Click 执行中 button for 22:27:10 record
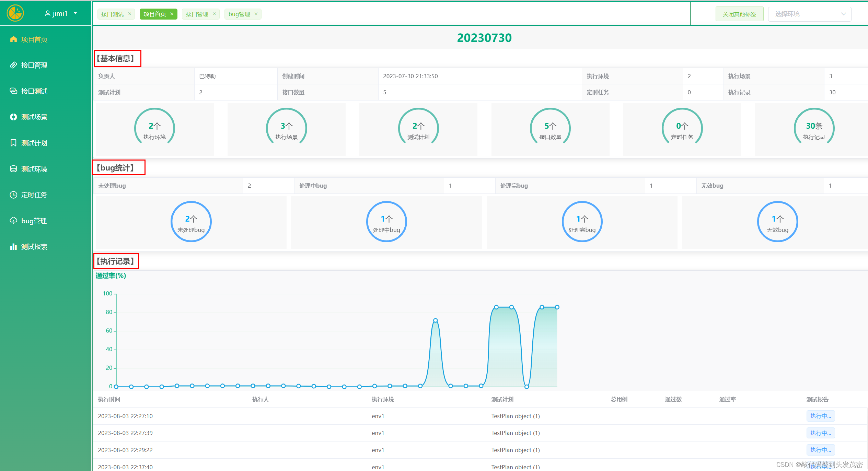Screen dimensions: 868x471 pyautogui.click(x=821, y=416)
